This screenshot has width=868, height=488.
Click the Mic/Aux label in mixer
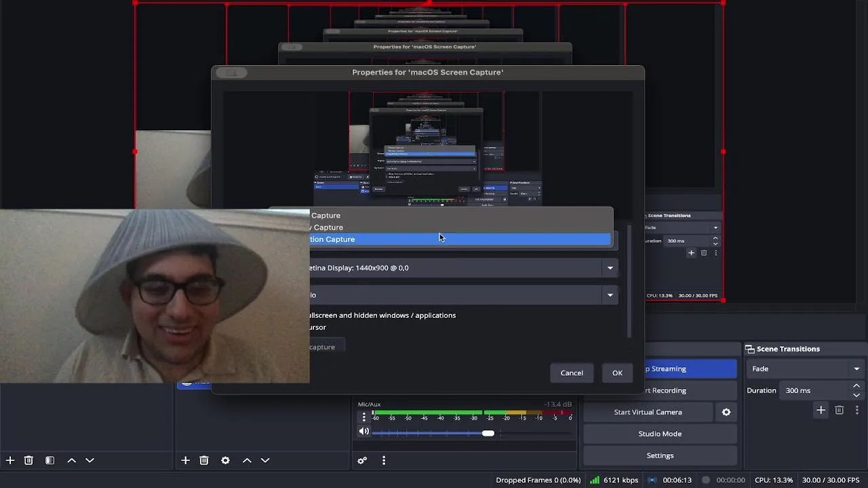tap(370, 405)
